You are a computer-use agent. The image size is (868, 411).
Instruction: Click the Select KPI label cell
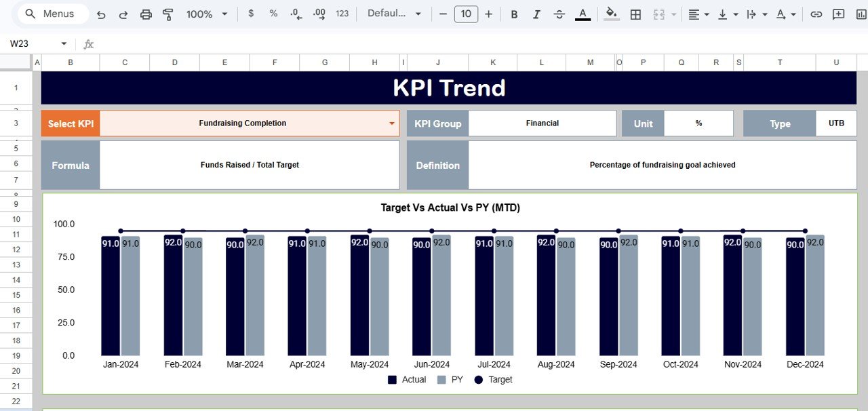tap(71, 123)
